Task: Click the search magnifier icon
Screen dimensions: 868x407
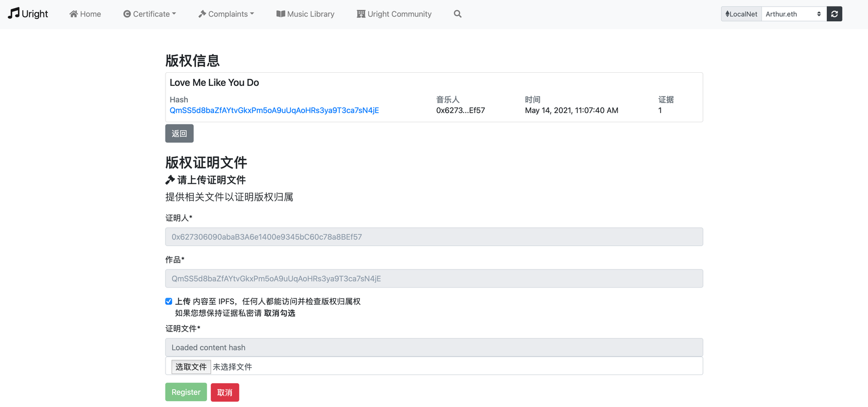Action: pos(458,14)
